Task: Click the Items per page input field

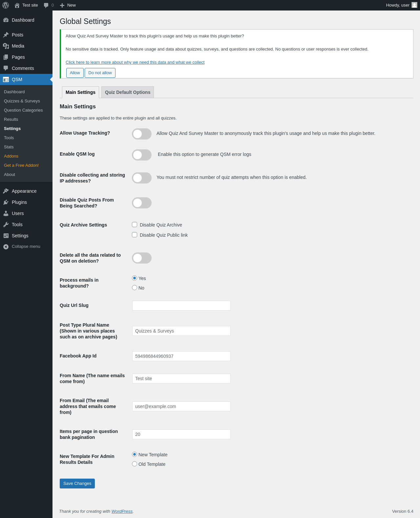Action: pyautogui.click(x=181, y=434)
